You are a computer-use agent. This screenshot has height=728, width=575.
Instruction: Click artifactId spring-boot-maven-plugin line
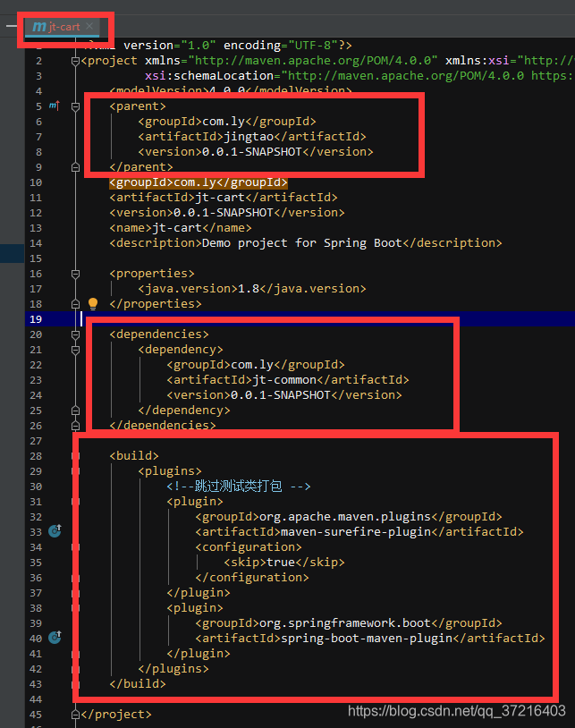[x=370, y=639]
